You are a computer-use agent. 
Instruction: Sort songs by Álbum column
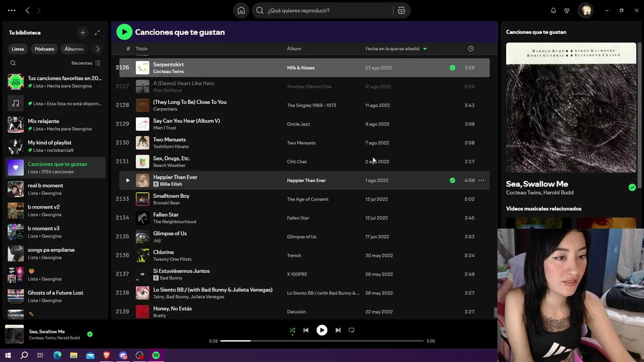click(x=294, y=49)
